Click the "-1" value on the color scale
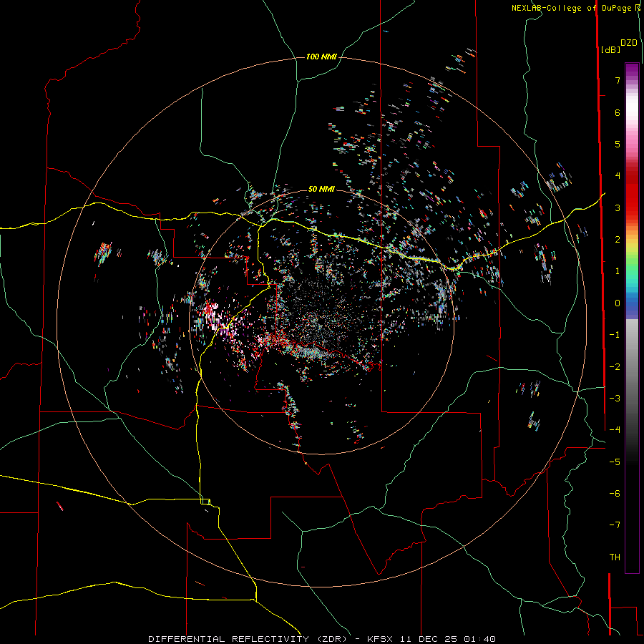The height and width of the screenshot is (644, 644). coord(615,335)
